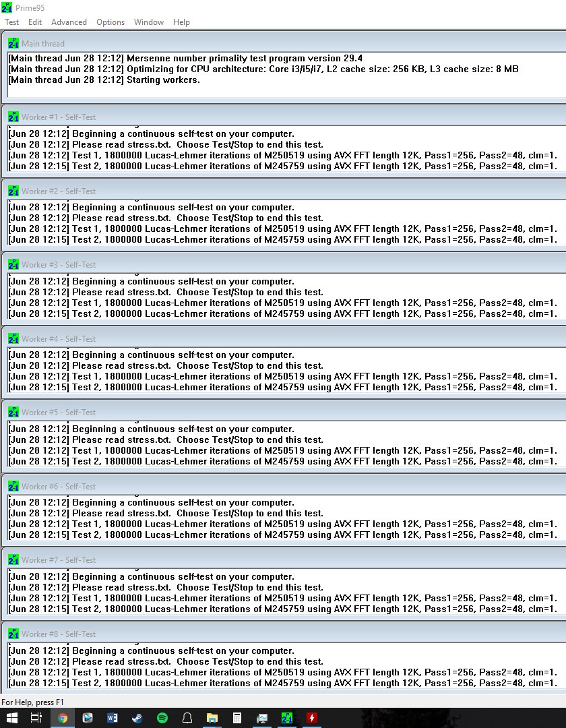566x728 pixels.
Task: Open Microsoft Word from taskbar
Action: tap(113, 718)
